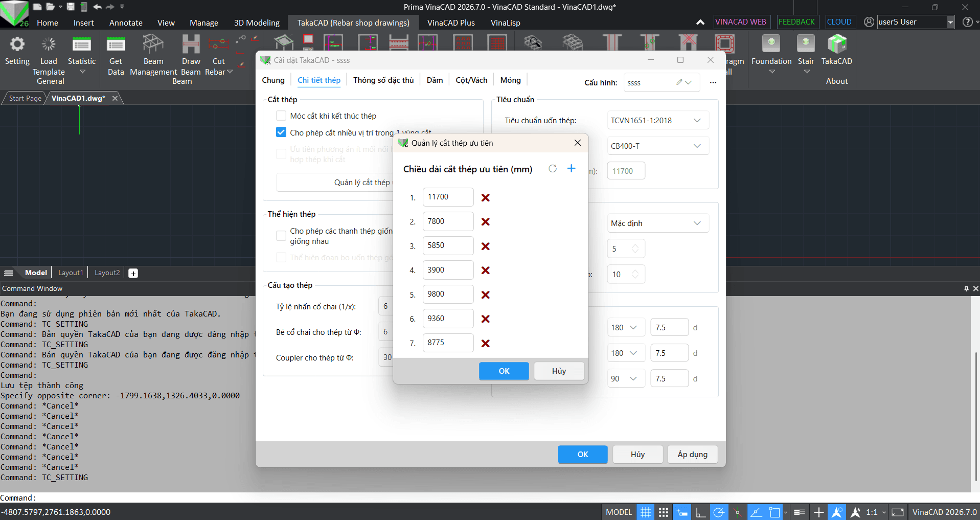Image resolution: width=980 pixels, height=520 pixels.
Task: Click the Get Data icon
Action: pyautogui.click(x=116, y=44)
